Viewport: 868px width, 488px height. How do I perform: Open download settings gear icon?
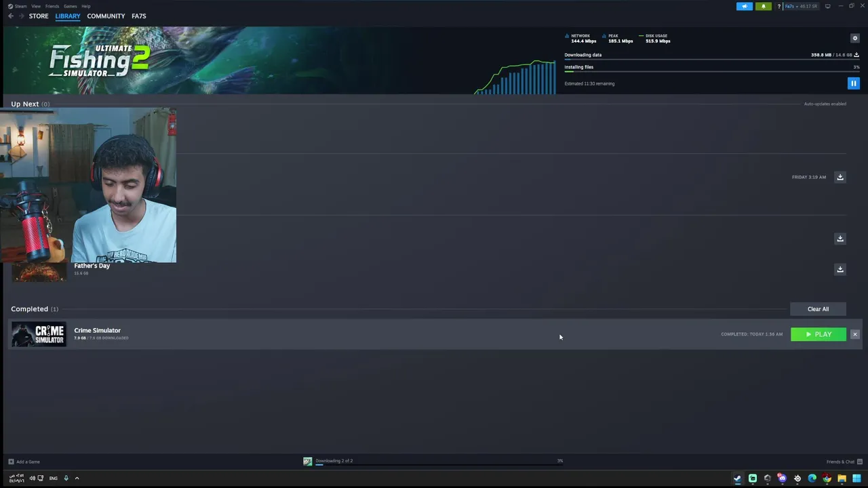(854, 38)
